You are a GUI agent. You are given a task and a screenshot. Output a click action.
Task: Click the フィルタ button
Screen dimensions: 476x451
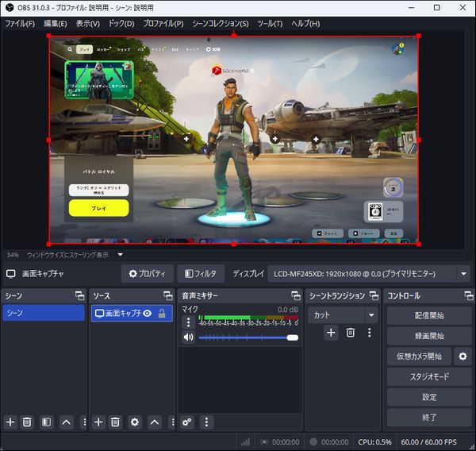[201, 273]
